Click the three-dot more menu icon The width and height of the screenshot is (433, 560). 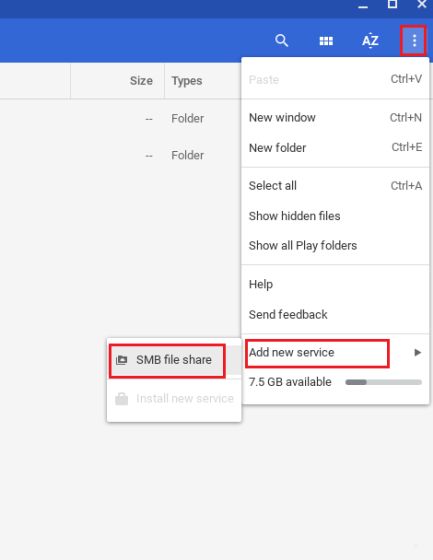[x=414, y=40]
